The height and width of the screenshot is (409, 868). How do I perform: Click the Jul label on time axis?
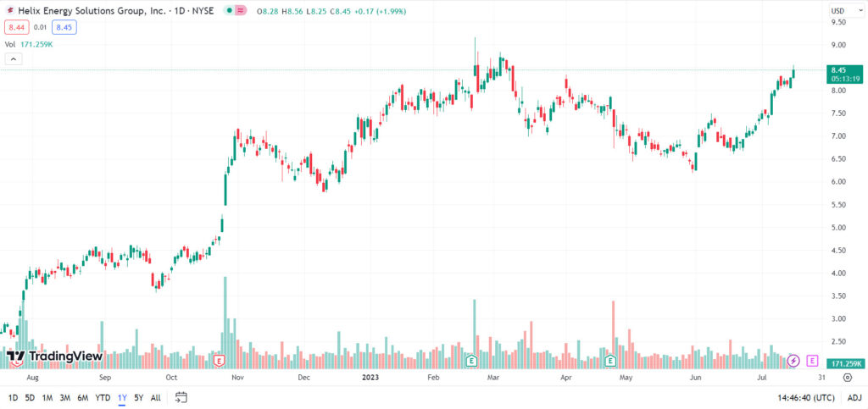762,378
